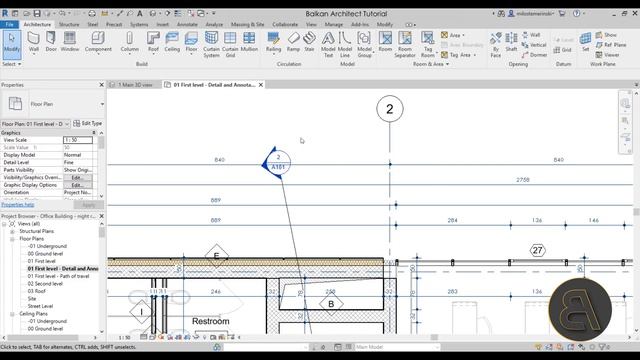This screenshot has width=640, height=360.
Task: Choose the Curtain Grid tool
Action: click(230, 44)
